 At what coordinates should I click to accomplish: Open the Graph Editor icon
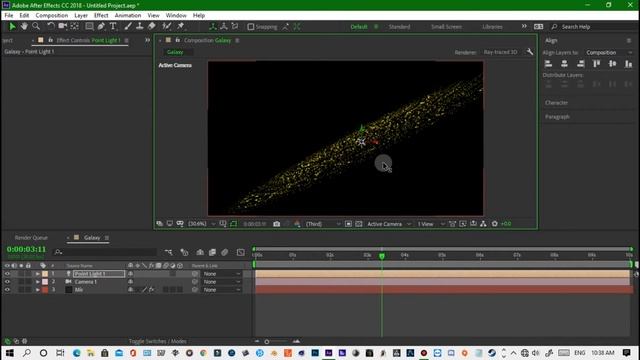(x=241, y=252)
